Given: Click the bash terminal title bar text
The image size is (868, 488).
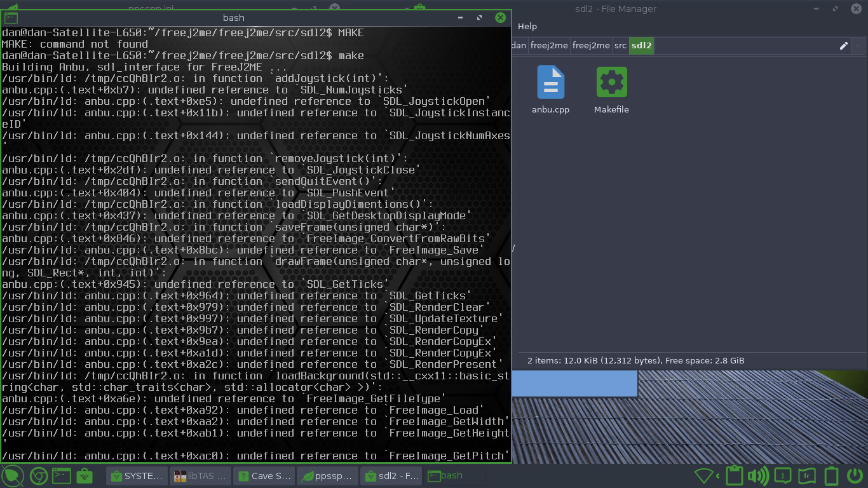Looking at the screenshot, I should (234, 18).
